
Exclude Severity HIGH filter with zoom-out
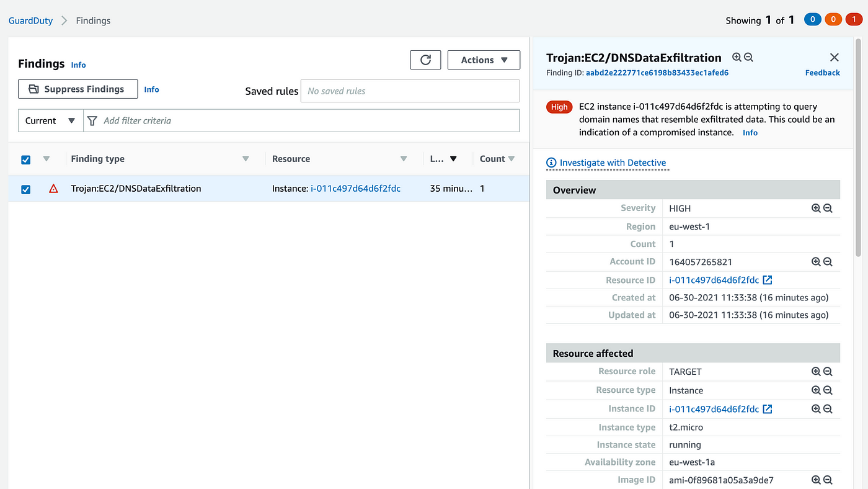[828, 209]
